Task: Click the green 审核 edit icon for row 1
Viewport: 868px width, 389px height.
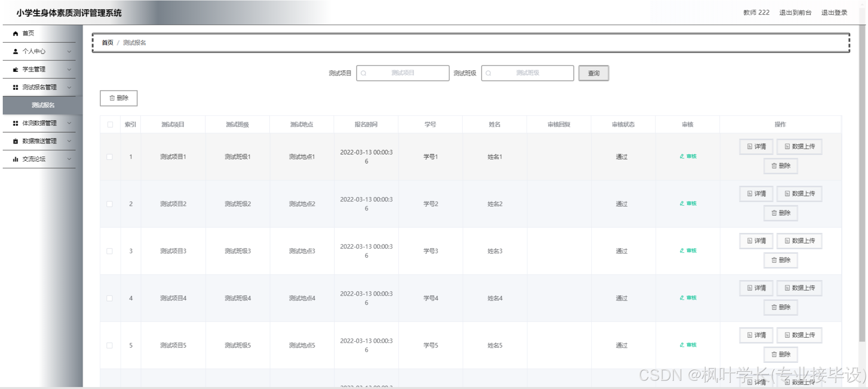Action: (x=682, y=156)
